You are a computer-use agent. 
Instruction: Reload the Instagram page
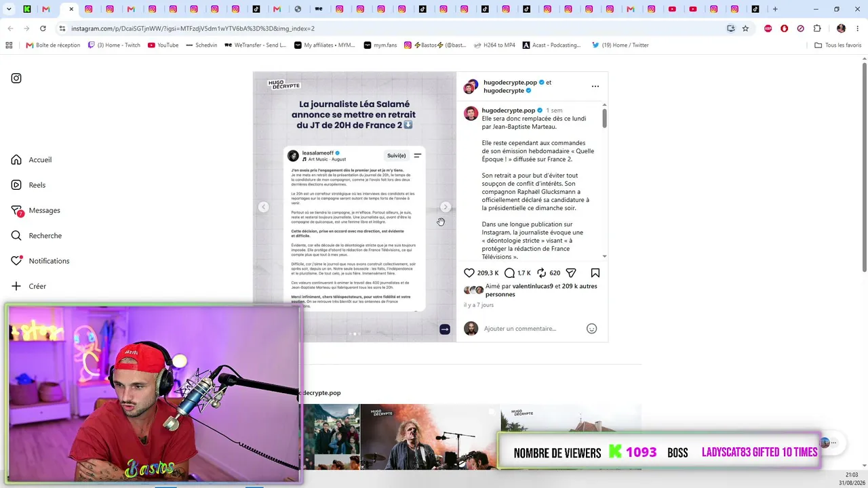pos(43,28)
